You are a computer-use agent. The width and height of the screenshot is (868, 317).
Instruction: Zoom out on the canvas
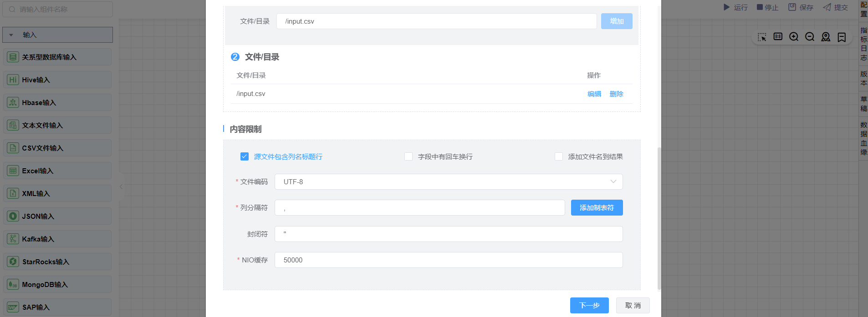(810, 37)
